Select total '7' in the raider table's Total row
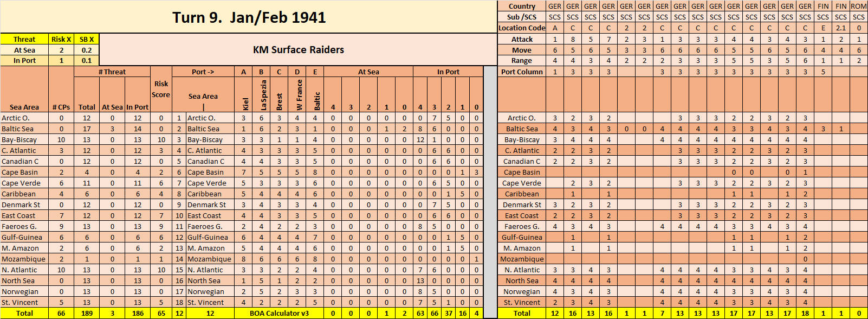 (x=662, y=314)
